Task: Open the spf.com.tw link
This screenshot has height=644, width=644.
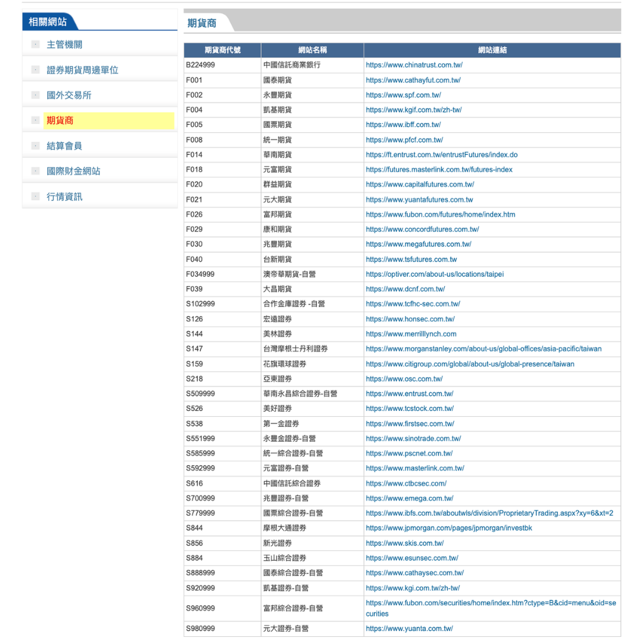Action: coord(403,95)
